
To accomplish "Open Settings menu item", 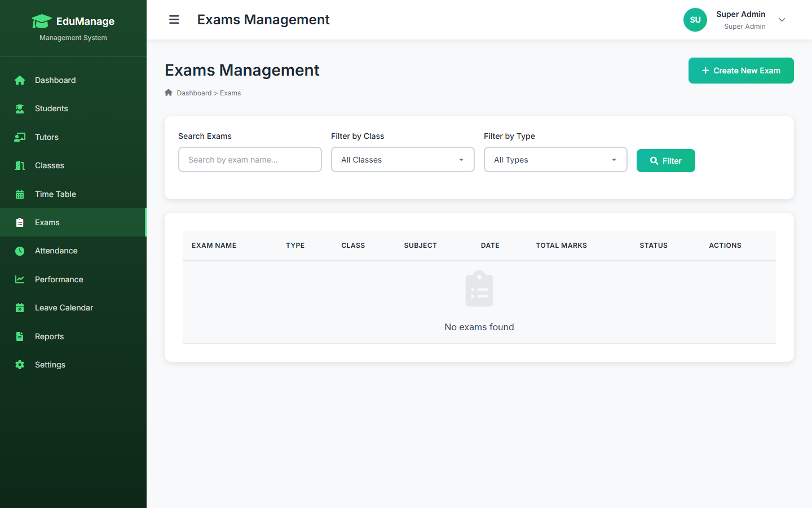I will (73, 365).
